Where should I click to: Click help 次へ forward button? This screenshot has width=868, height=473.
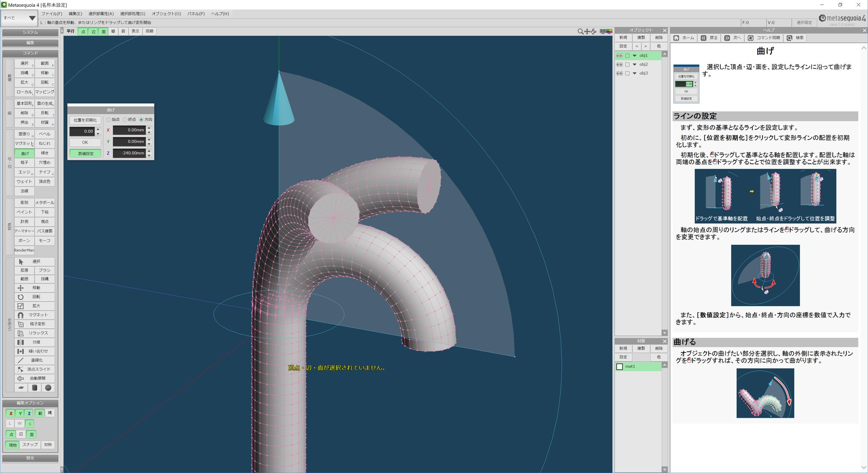coord(733,38)
